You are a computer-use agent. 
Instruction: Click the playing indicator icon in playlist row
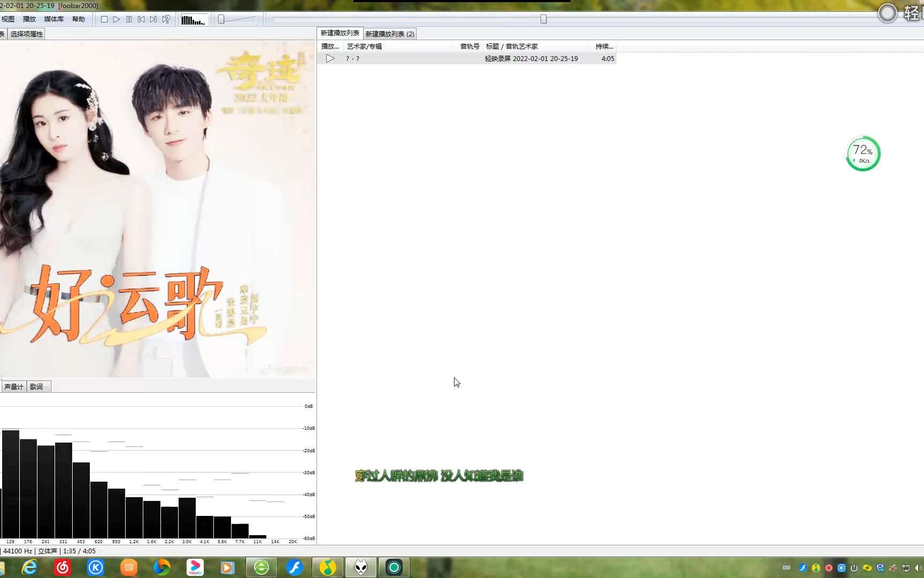click(330, 59)
